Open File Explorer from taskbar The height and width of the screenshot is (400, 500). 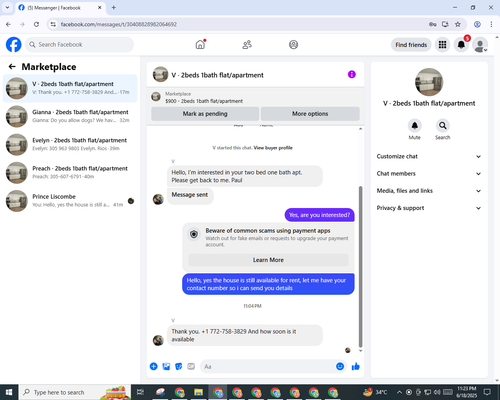tap(199, 392)
